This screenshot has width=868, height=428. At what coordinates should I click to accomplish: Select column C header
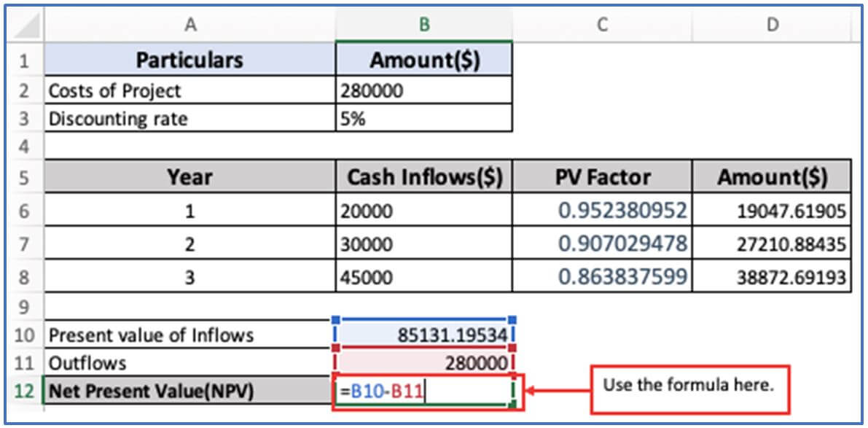coord(602,24)
